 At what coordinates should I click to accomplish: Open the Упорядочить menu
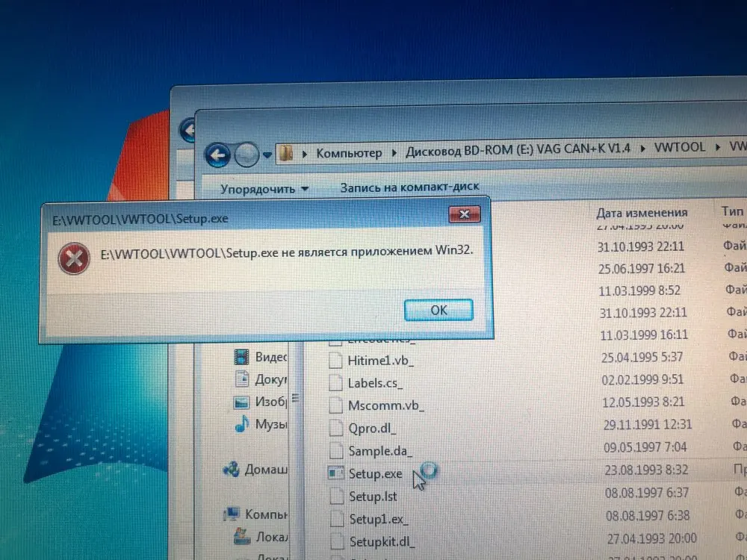264,189
